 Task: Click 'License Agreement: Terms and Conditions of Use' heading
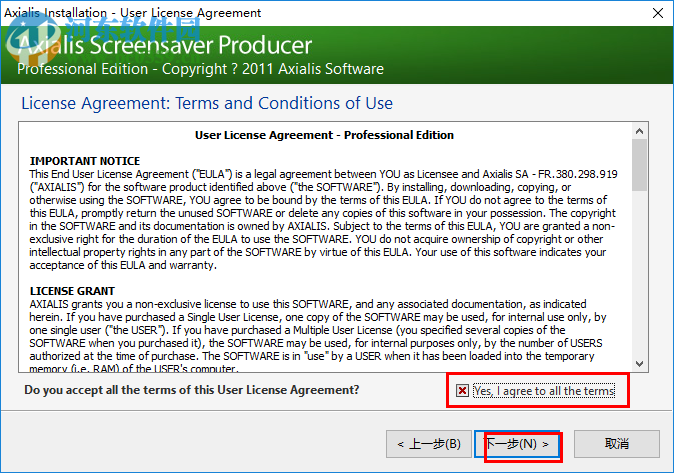click(x=207, y=103)
